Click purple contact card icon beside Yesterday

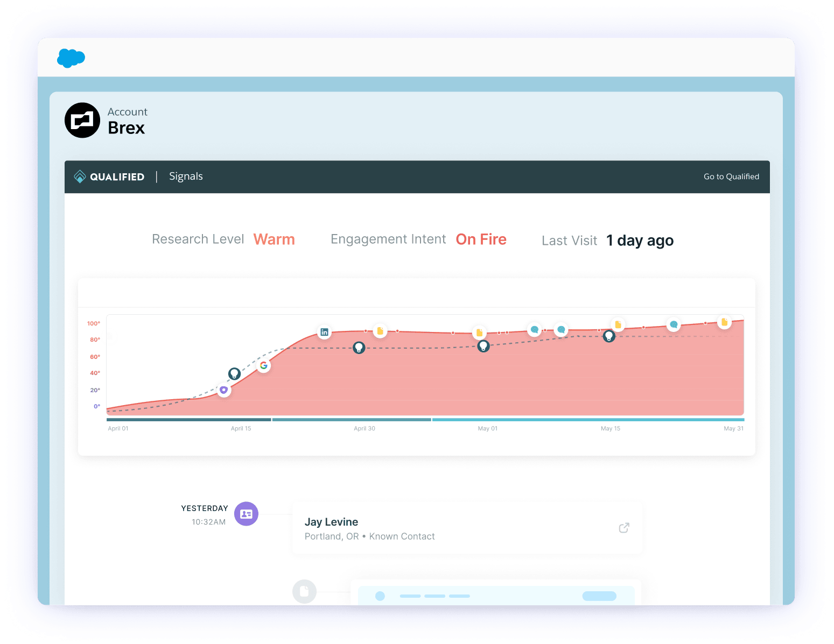[247, 514]
